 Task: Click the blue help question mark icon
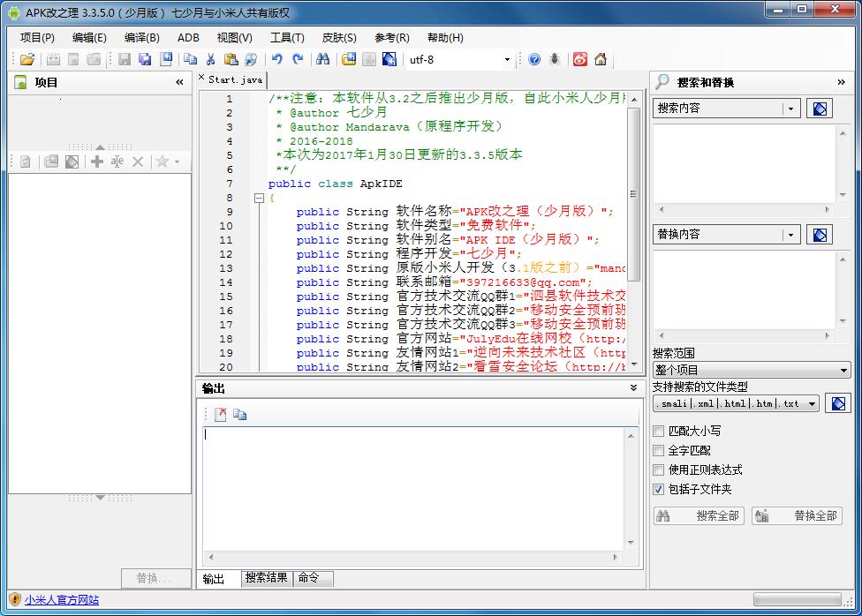click(x=534, y=60)
